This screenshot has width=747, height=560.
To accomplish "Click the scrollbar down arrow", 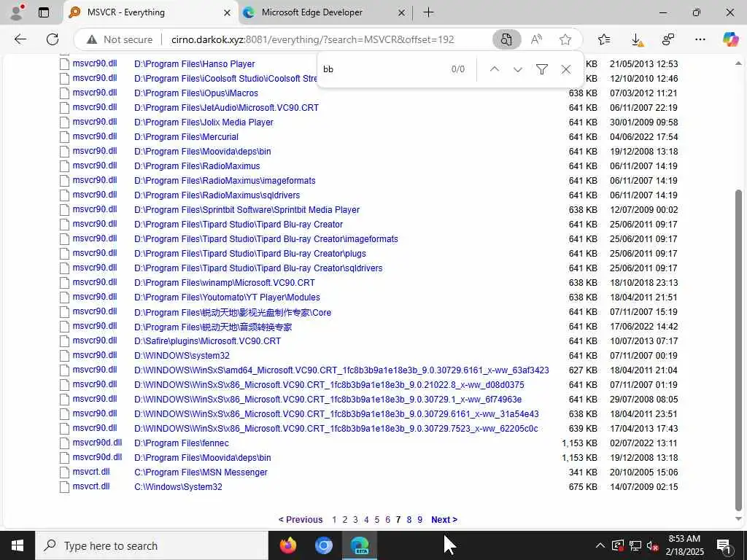I will [x=738, y=519].
